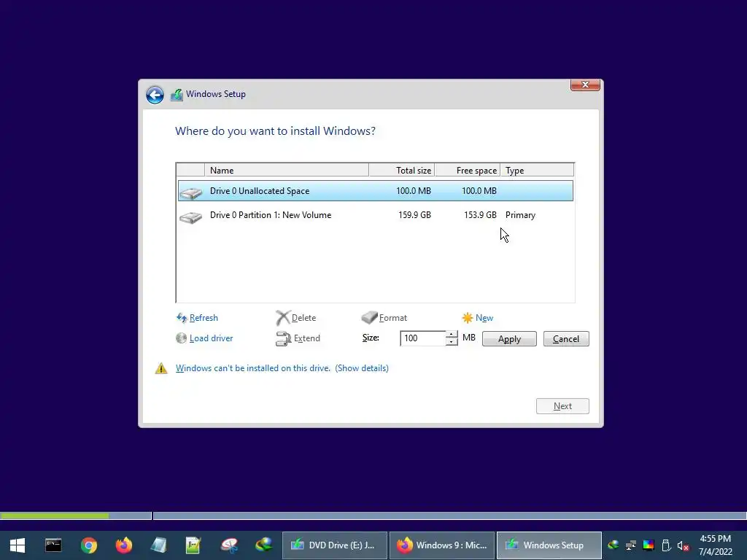This screenshot has width=747, height=560.
Task: Click the Delete option
Action: click(x=303, y=318)
